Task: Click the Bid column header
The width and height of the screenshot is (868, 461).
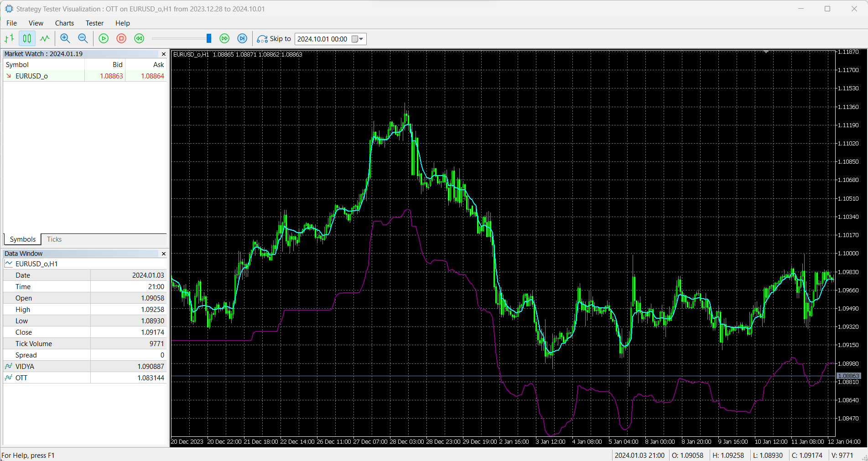Action: click(105, 65)
